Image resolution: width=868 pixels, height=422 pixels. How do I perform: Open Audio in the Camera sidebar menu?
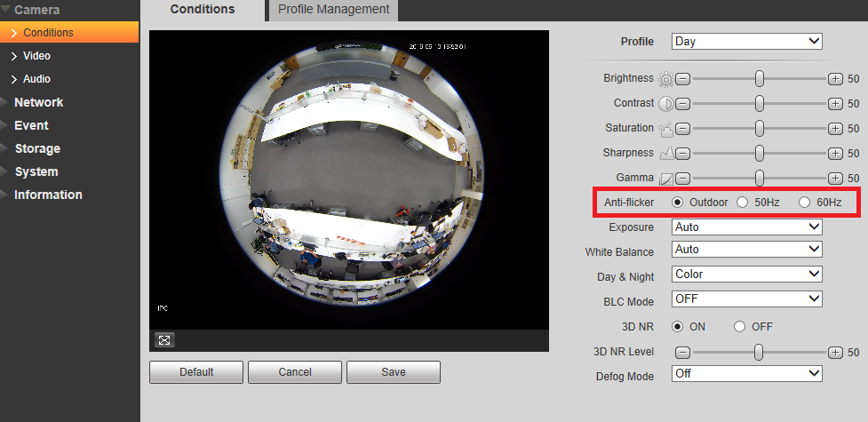click(x=36, y=79)
